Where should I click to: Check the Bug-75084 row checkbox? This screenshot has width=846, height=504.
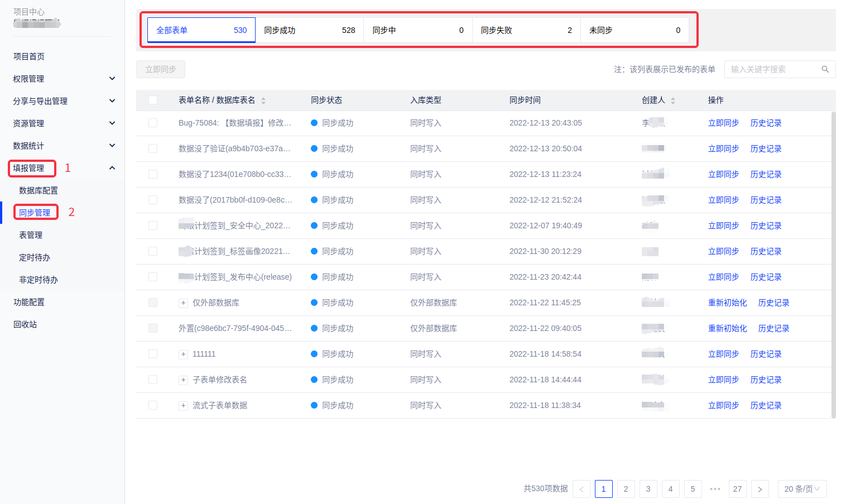[153, 123]
